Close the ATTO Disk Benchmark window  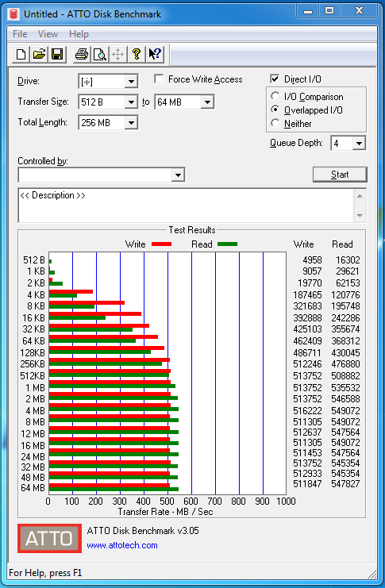(359, 11)
